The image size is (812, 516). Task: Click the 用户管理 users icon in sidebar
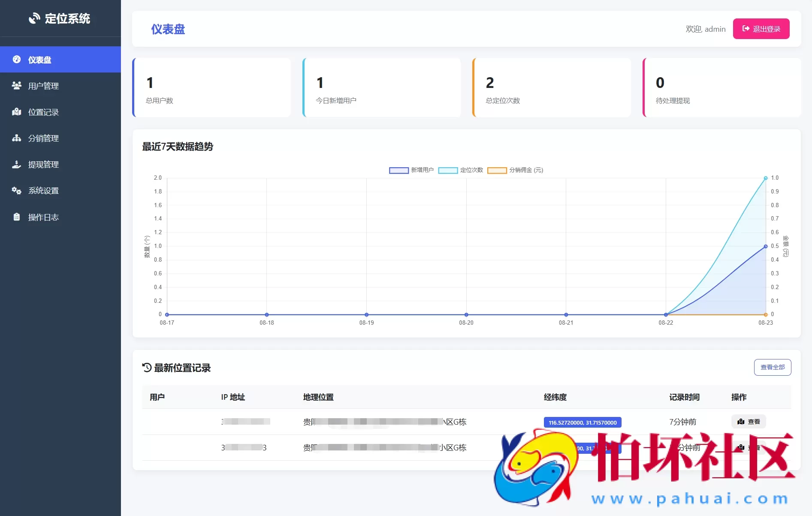[16, 85]
